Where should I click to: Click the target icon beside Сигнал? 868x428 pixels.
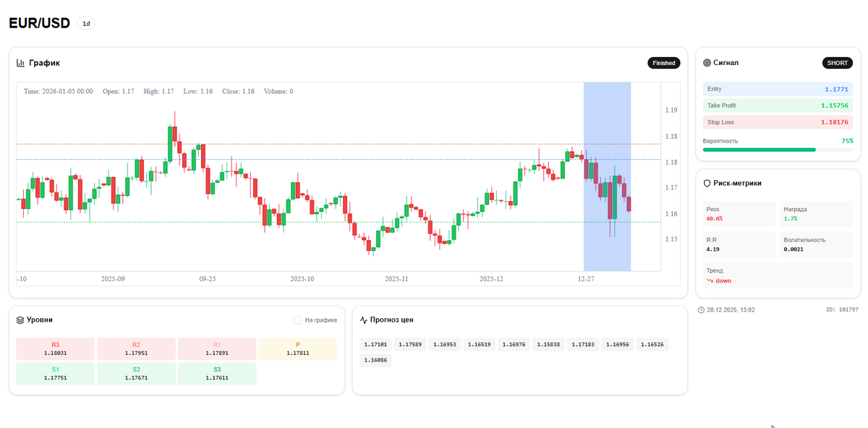click(707, 63)
